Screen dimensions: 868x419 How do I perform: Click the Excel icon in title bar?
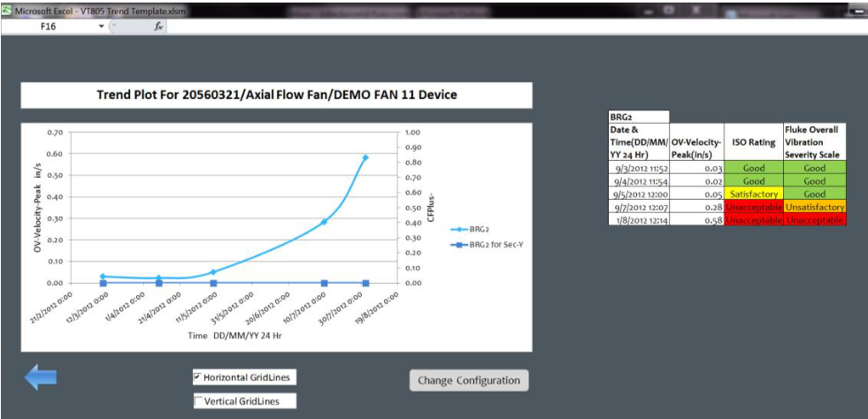[x=7, y=11]
